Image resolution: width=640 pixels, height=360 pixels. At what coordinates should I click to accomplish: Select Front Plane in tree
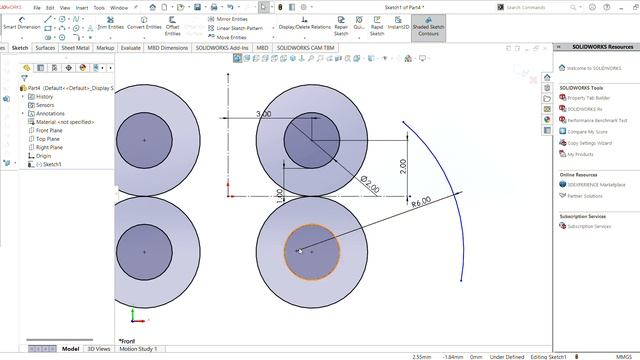[49, 131]
